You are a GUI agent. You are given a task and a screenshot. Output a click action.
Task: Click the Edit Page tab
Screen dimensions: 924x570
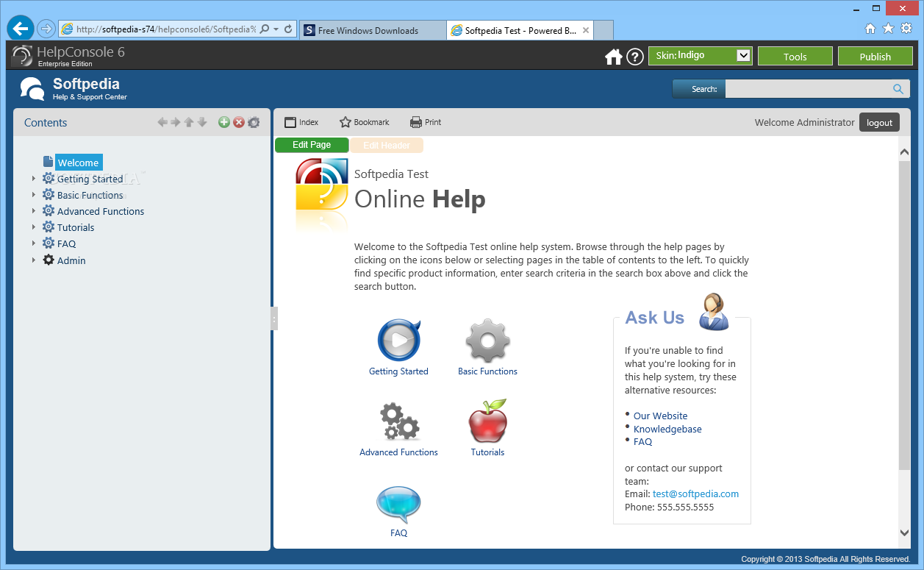[312, 145]
